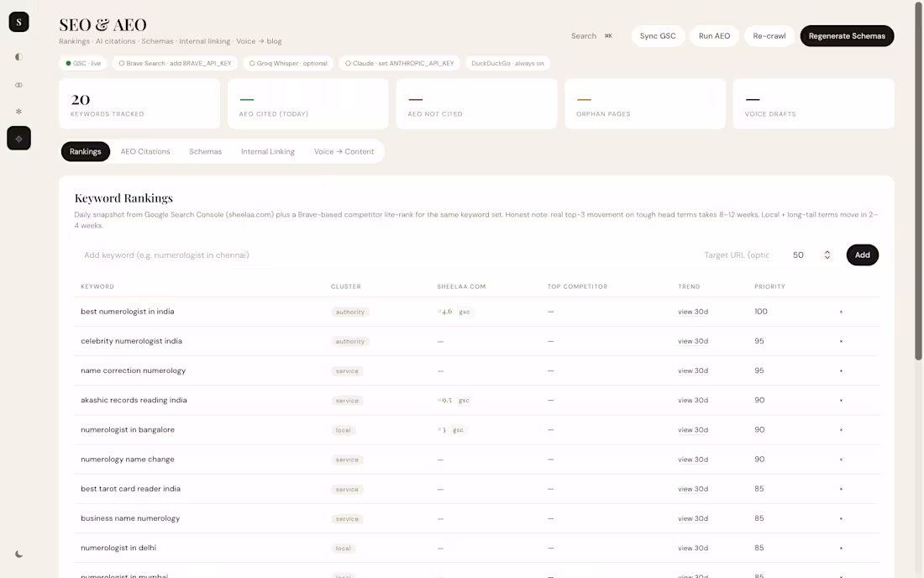Open 'view 30d' trend for numerologist in delhi
The height and width of the screenshot is (578, 924).
(693, 548)
